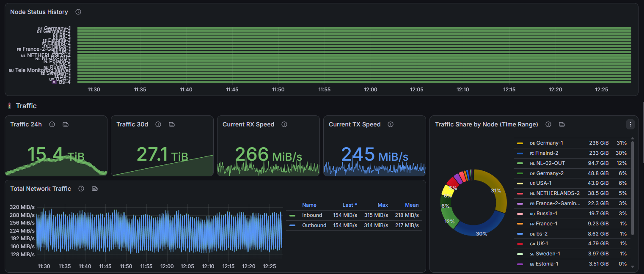The image size is (644, 274).
Task: Click the Traffic 24h info icon
Action: 52,124
